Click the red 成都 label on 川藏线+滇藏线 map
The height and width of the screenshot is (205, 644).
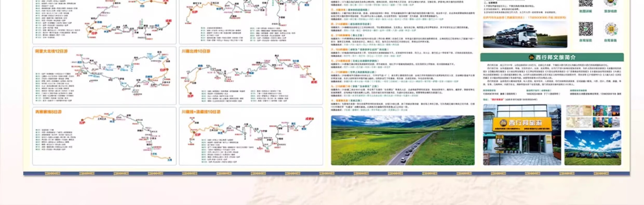click(x=309, y=119)
